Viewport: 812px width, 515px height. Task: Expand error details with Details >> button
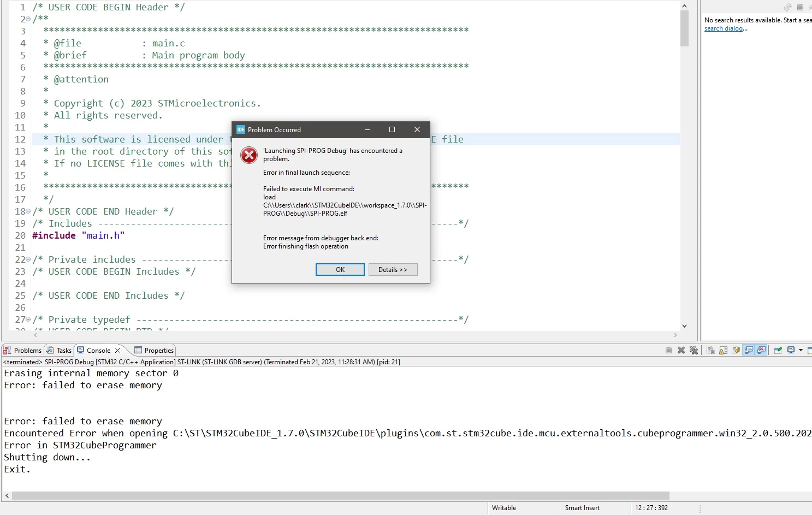[393, 270]
